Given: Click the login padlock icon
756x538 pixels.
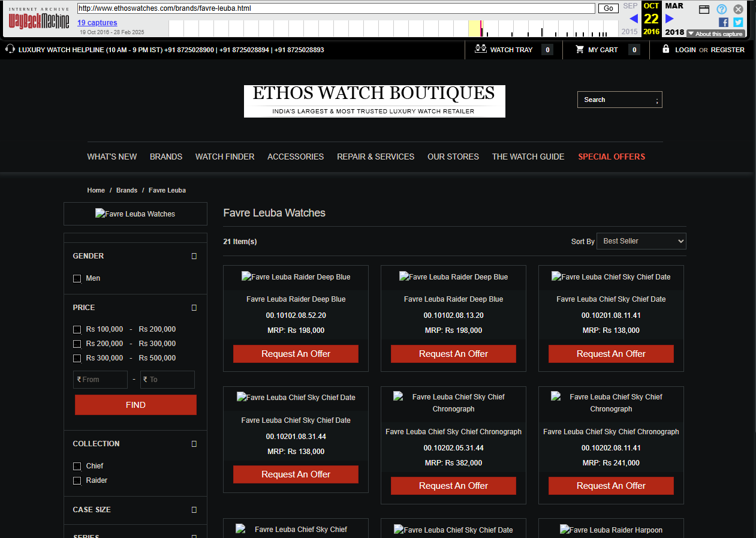Looking at the screenshot, I should 665,49.
